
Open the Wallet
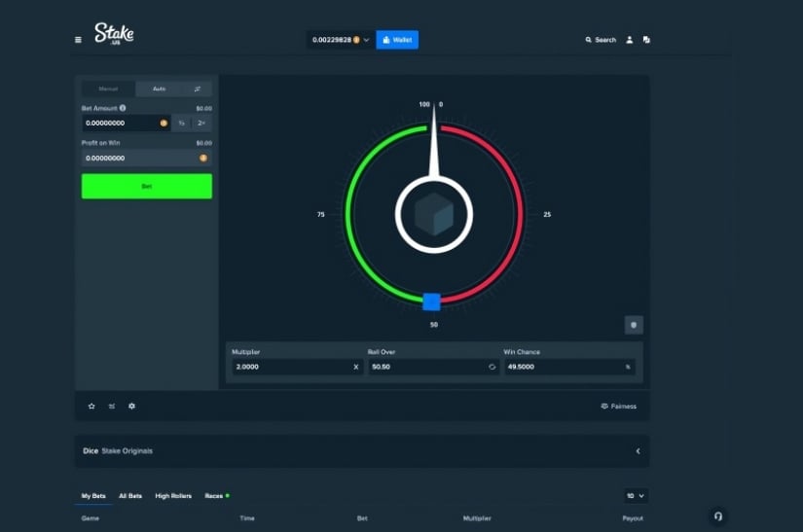coord(397,40)
